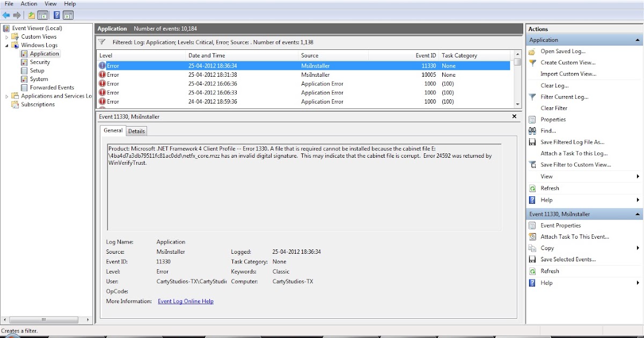Open the File menu

(9, 4)
